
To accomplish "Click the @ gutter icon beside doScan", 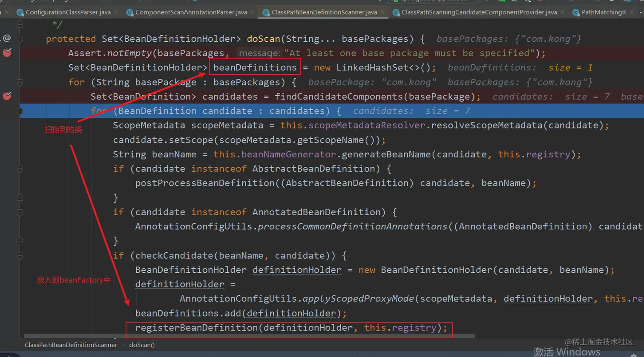I will pyautogui.click(x=7, y=38).
